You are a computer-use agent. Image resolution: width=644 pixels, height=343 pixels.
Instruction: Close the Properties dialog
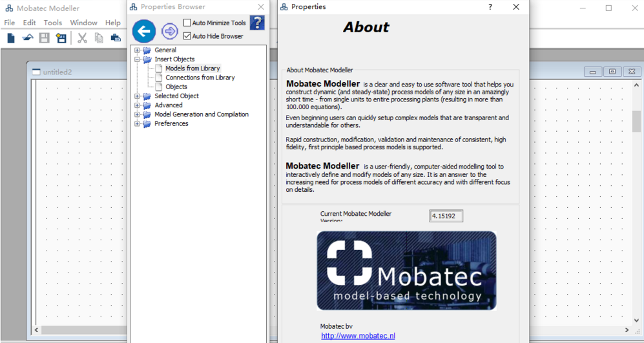coord(516,7)
